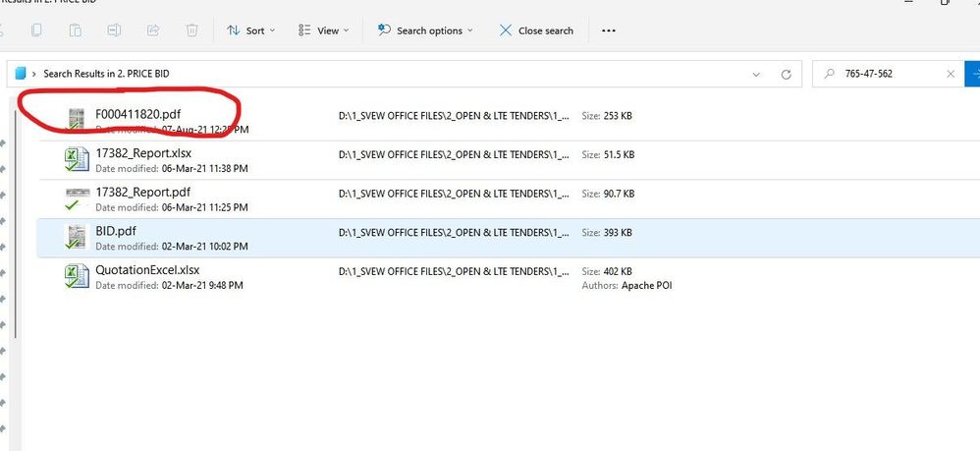Select the BID.pdf file name
980x451 pixels.
[116, 231]
